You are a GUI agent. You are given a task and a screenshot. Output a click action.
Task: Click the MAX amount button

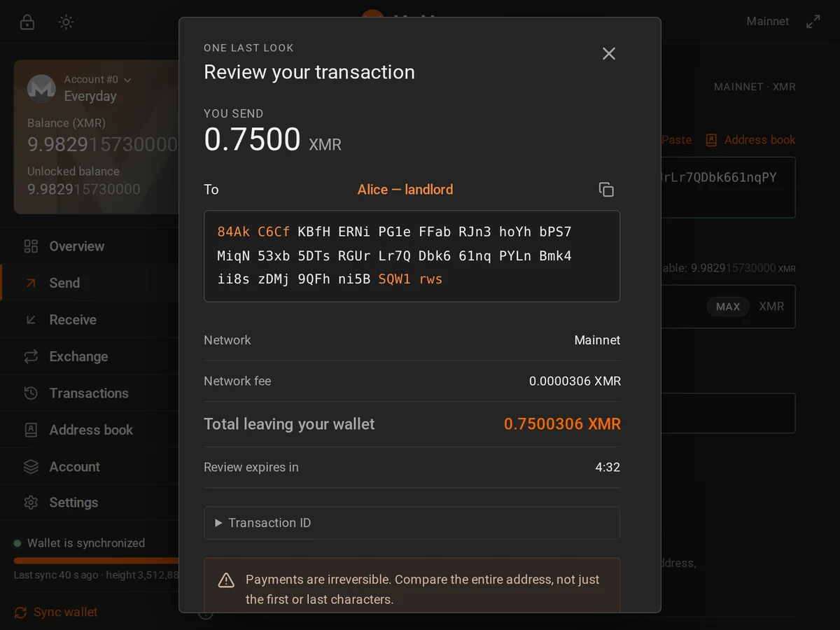pos(728,307)
